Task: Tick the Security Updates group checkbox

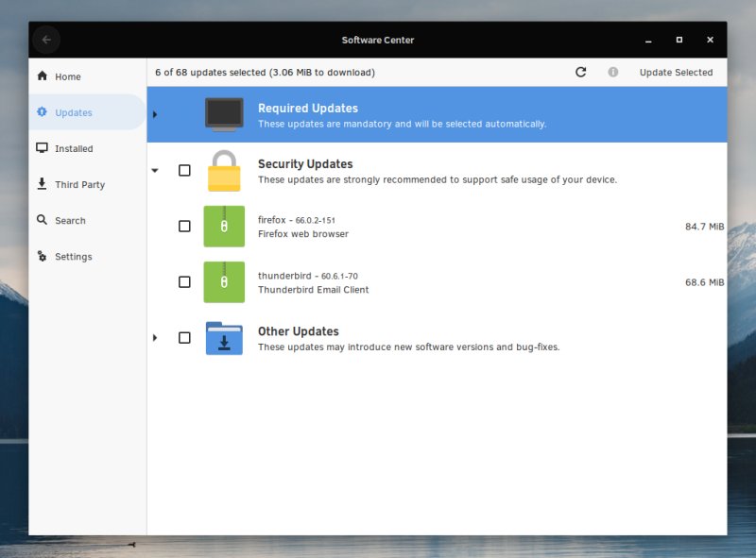Action: click(x=184, y=171)
